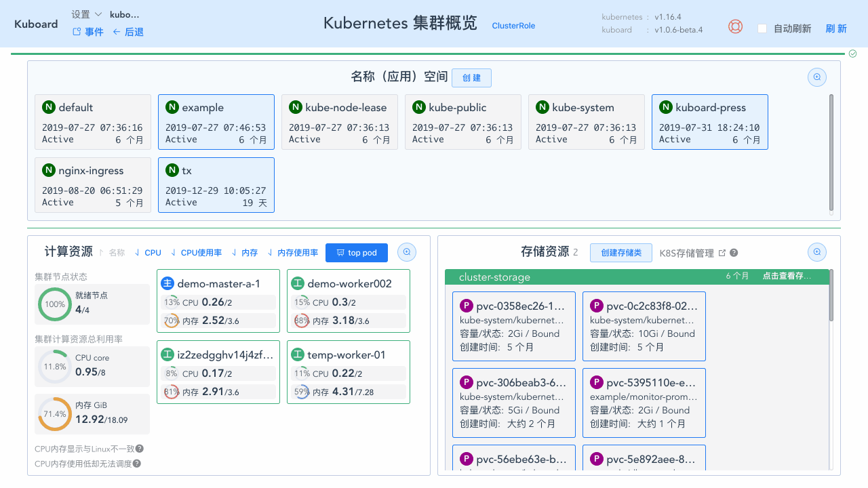
Task: Click the master icon of demo-master-a-1
Action: tap(167, 283)
